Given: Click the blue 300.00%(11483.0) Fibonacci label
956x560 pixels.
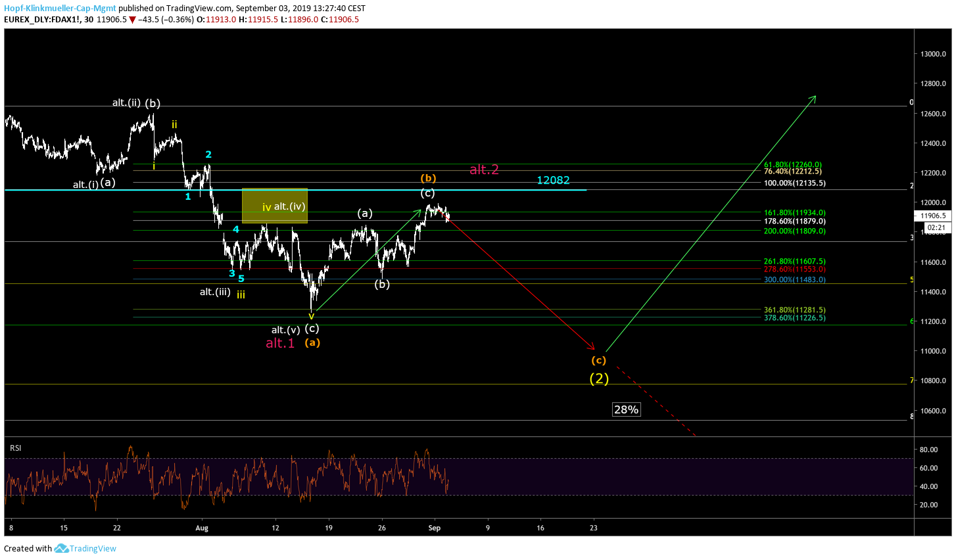Looking at the screenshot, I should point(794,279).
